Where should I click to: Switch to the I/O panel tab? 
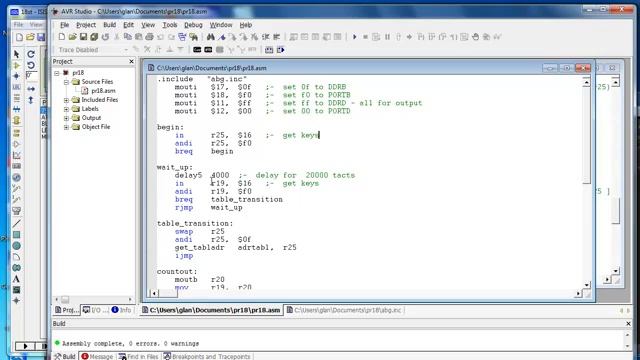[x=95, y=310]
